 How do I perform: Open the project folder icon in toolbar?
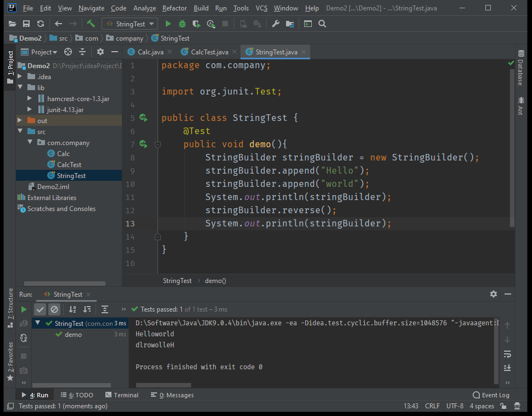12,24
